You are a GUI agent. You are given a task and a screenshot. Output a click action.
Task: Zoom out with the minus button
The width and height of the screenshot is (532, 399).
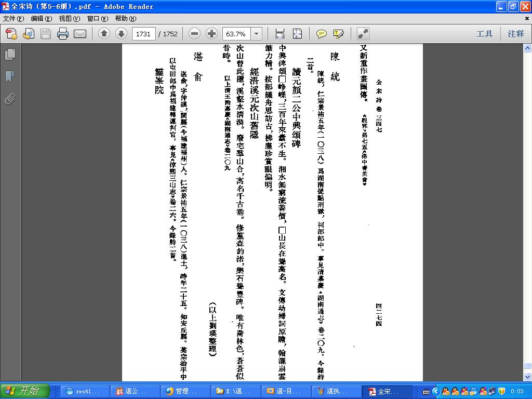pyautogui.click(x=194, y=34)
